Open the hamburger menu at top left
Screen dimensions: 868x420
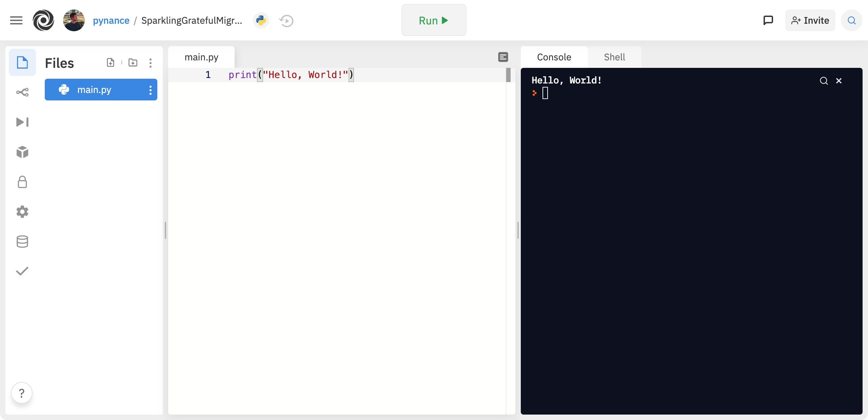(x=16, y=20)
